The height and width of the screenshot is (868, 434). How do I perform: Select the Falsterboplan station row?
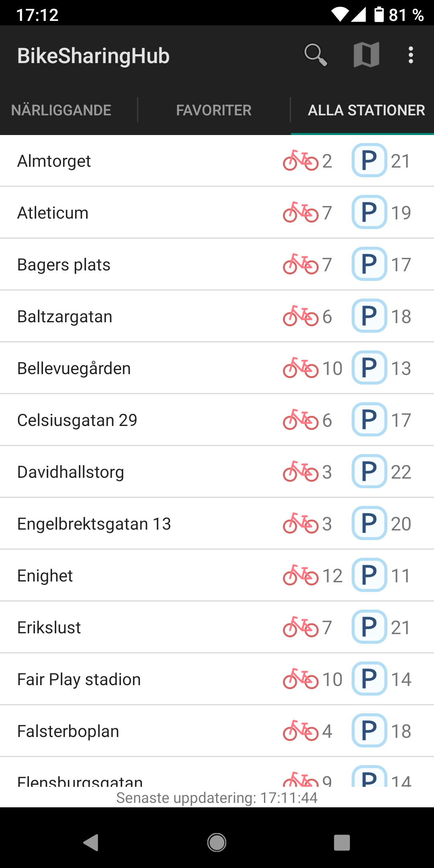68,731
